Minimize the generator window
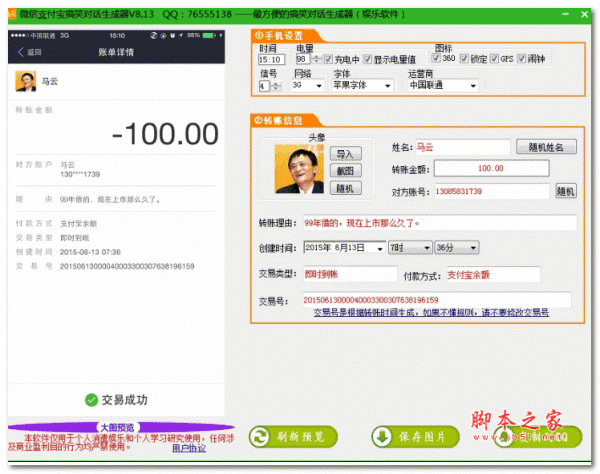This screenshot has width=600, height=474. (x=565, y=14)
